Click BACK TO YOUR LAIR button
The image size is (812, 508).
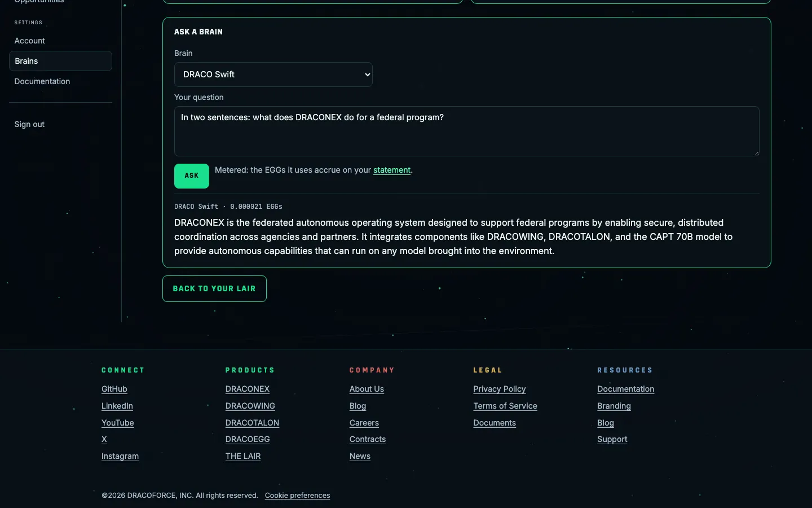tap(214, 288)
